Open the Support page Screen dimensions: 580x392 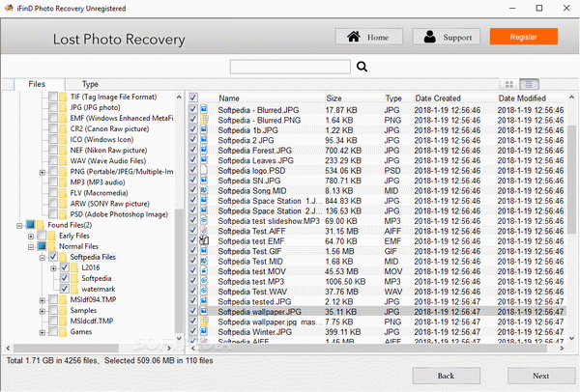pyautogui.click(x=447, y=37)
